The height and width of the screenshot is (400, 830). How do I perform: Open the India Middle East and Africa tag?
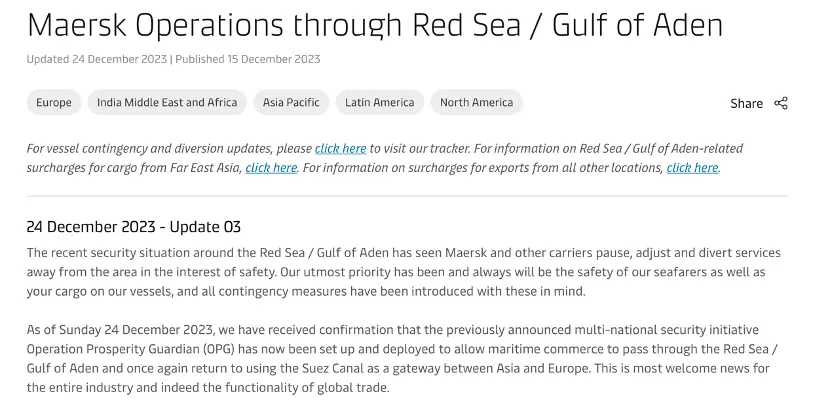coord(167,102)
